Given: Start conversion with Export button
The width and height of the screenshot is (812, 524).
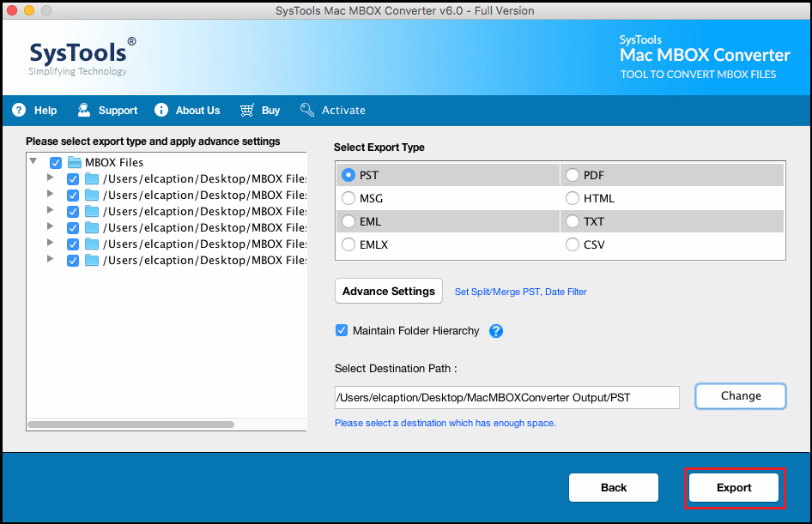Looking at the screenshot, I should [x=734, y=487].
